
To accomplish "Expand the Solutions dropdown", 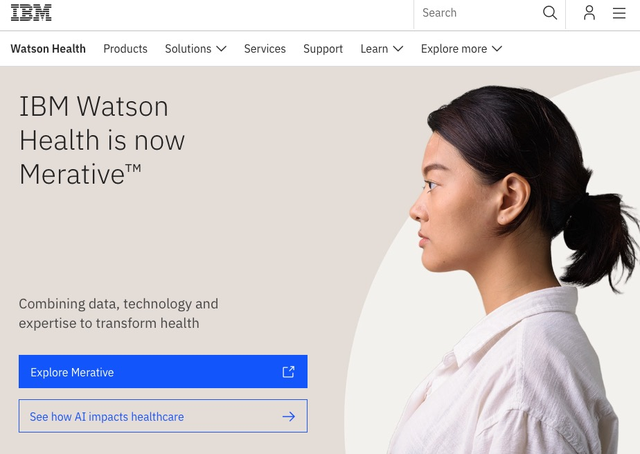I will click(x=196, y=49).
